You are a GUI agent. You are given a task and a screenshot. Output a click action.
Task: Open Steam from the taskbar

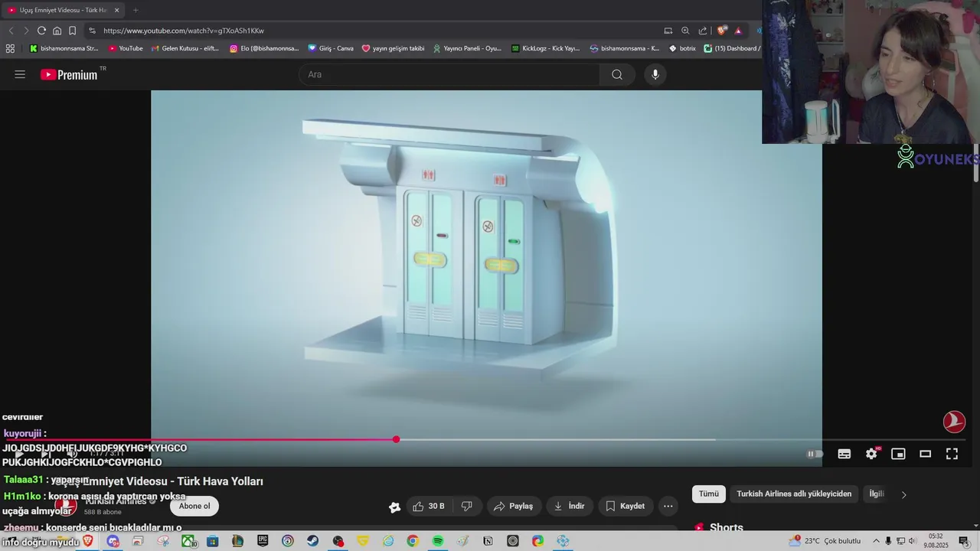[x=312, y=541]
